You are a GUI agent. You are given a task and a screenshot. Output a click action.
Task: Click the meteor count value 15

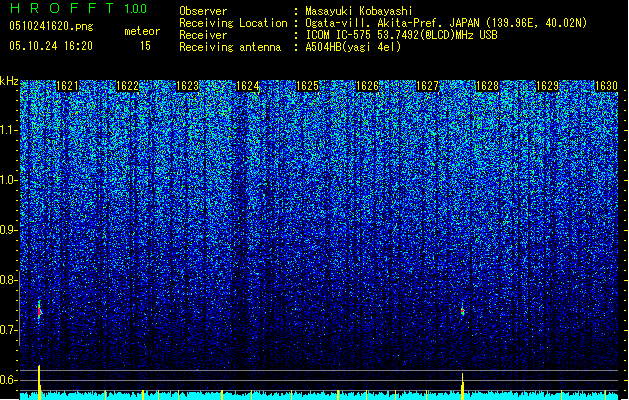click(145, 46)
